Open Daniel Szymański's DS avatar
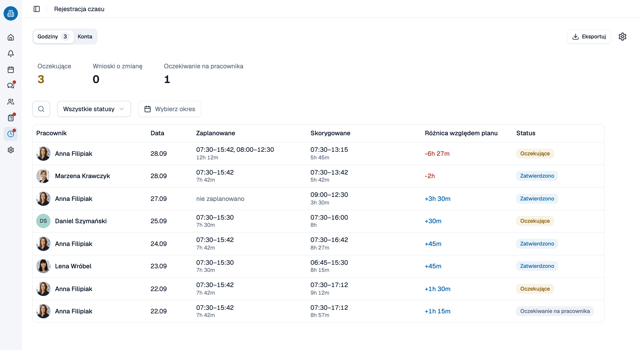 [43, 221]
